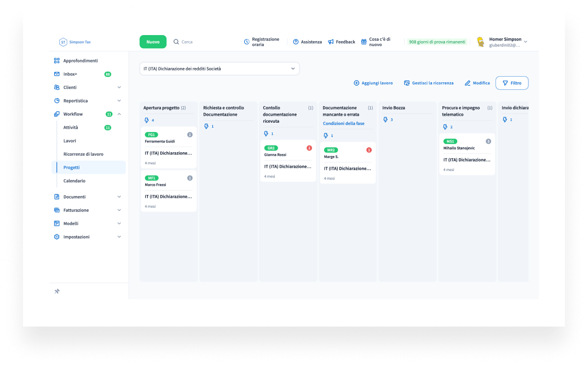The width and height of the screenshot is (588, 366).
Task: Click the Simpson Tax logo
Action: [75, 42]
